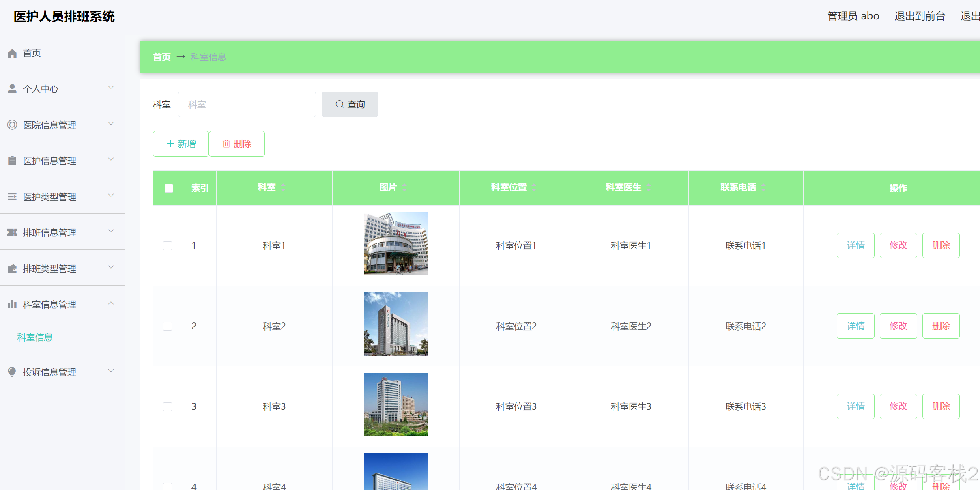Open the 科室信息 submenu item
The height and width of the screenshot is (490, 980).
[35, 337]
